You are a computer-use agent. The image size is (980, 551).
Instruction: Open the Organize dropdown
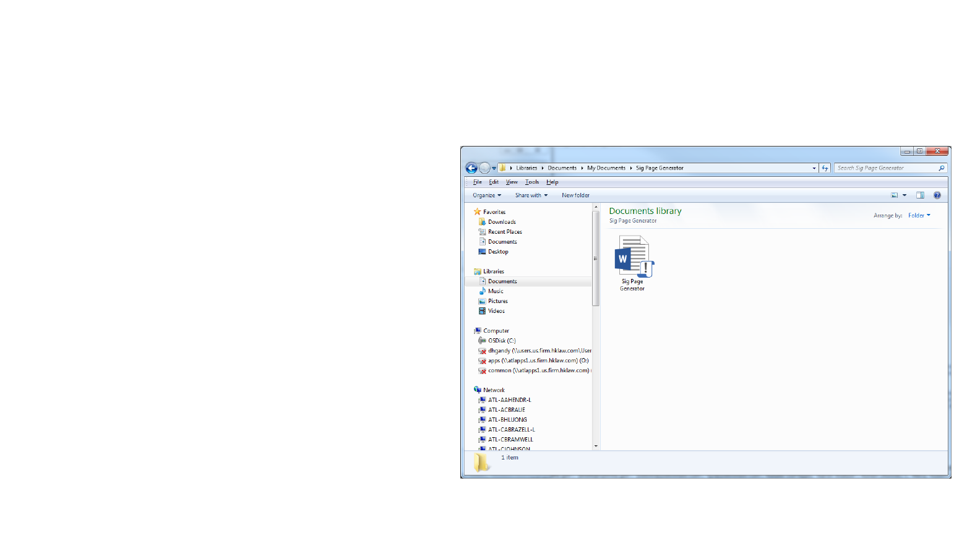(487, 195)
